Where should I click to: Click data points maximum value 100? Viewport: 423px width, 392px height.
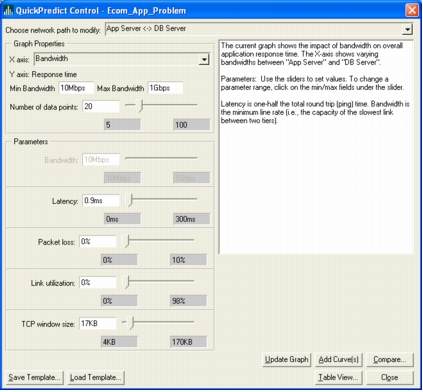click(x=191, y=125)
